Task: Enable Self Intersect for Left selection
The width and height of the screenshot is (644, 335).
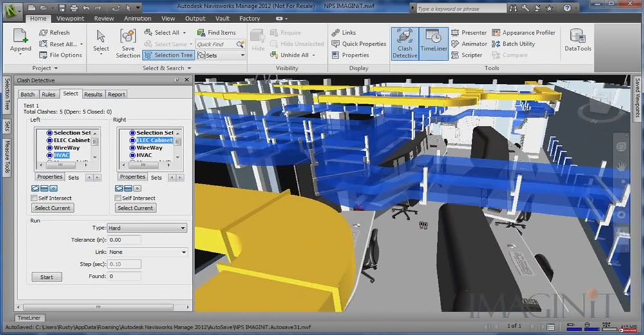Action: point(34,198)
